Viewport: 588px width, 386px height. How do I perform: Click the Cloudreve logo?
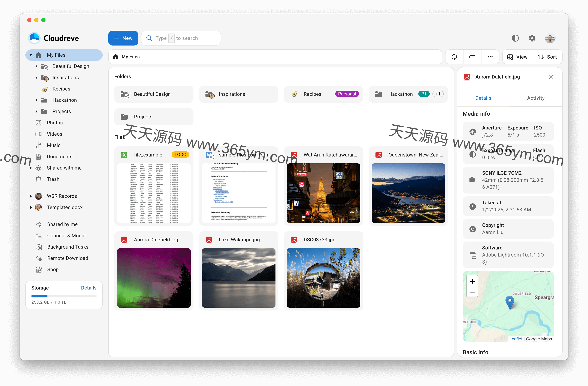[54, 38]
